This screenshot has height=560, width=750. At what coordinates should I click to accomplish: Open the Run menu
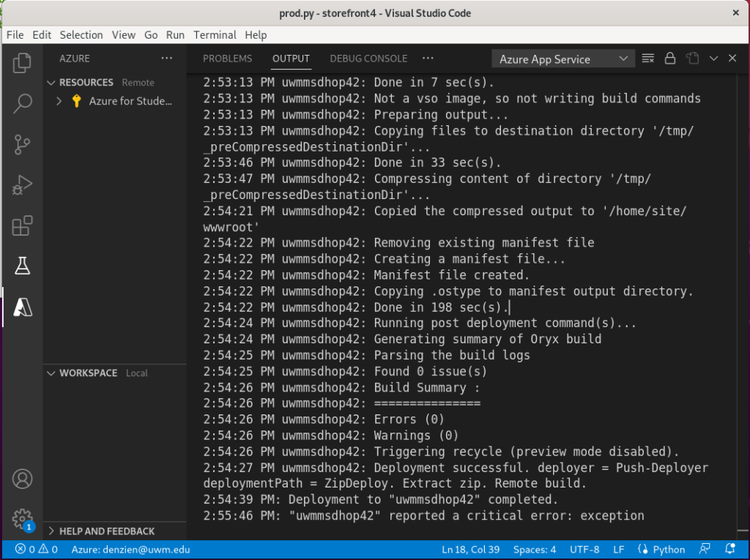175,35
